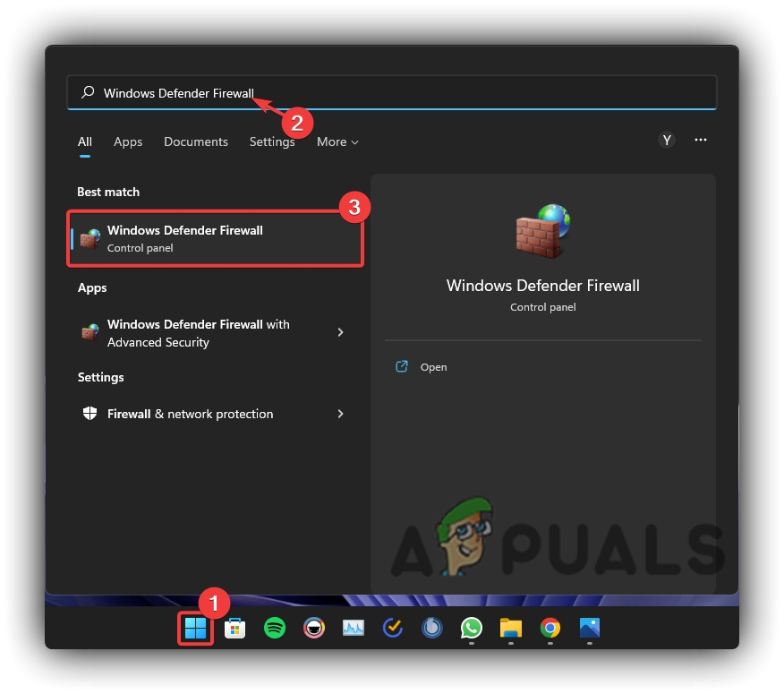This screenshot has width=784, height=694.
Task: Open the blue circular swirl app icon
Action: [432, 628]
